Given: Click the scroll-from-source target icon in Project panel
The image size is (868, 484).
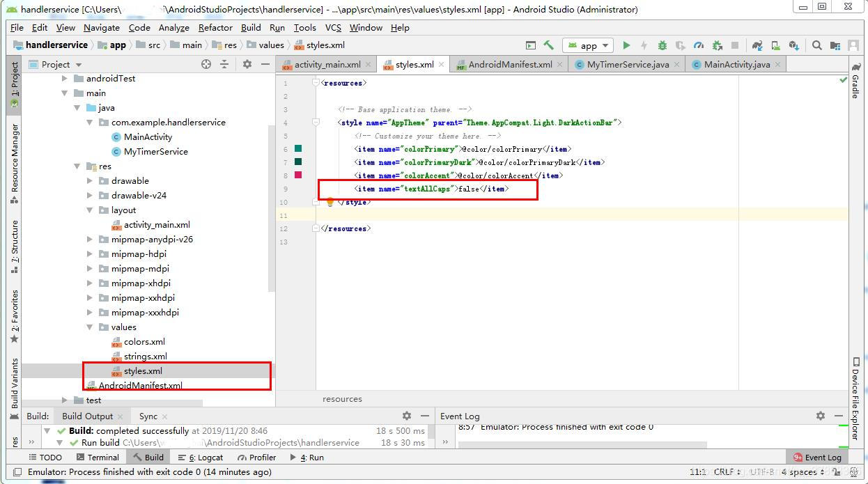Looking at the screenshot, I should point(206,64).
